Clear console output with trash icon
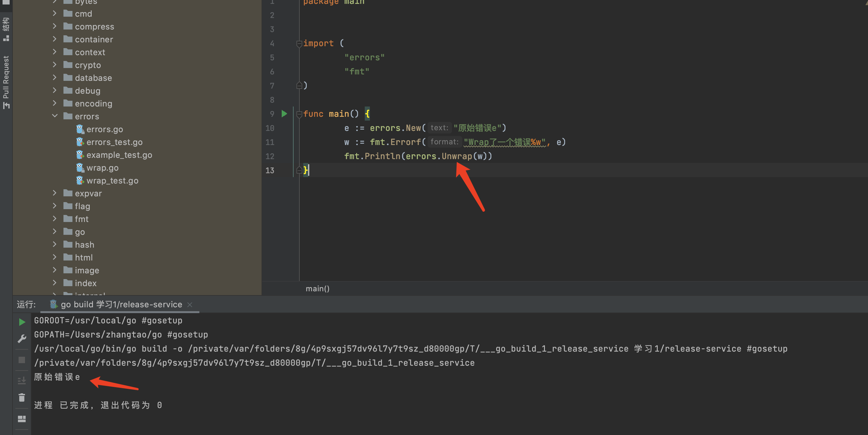The width and height of the screenshot is (868, 435). point(22,397)
